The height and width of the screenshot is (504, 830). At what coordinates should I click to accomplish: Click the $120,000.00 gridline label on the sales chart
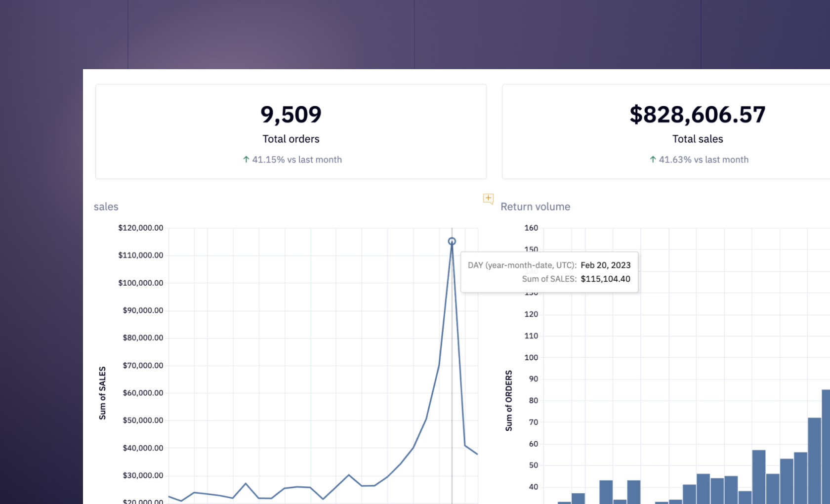point(141,228)
